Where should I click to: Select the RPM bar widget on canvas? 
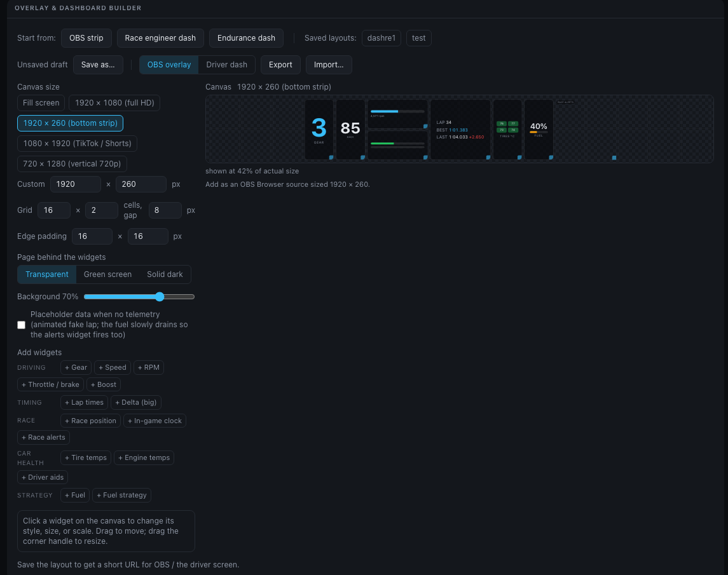coord(397,114)
